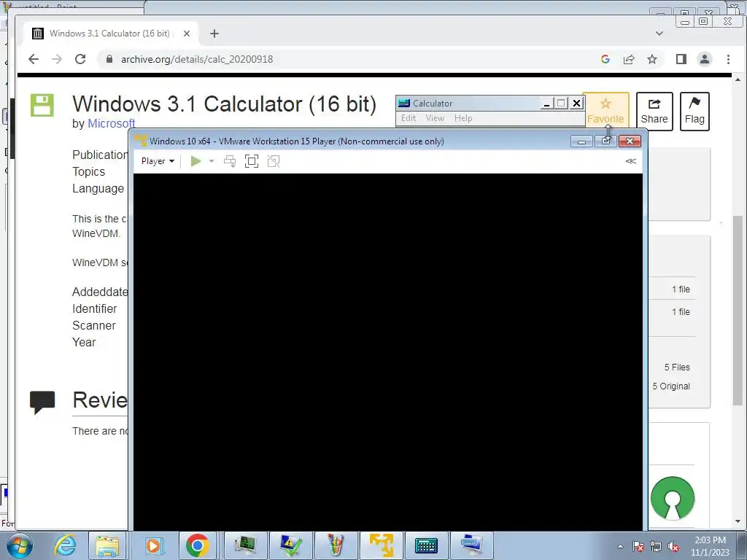Expand Chrome tab search chevron
Screen dimensions: 747x560
[659, 34]
